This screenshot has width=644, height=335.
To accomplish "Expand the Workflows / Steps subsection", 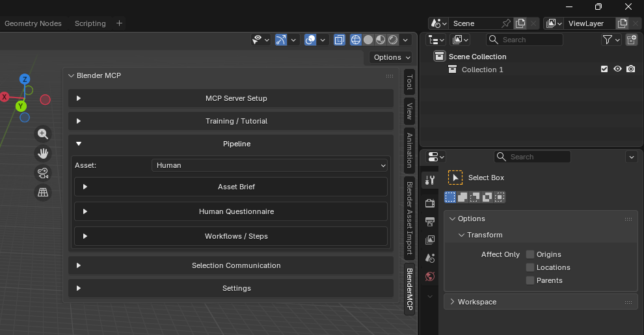I will pyautogui.click(x=231, y=236).
